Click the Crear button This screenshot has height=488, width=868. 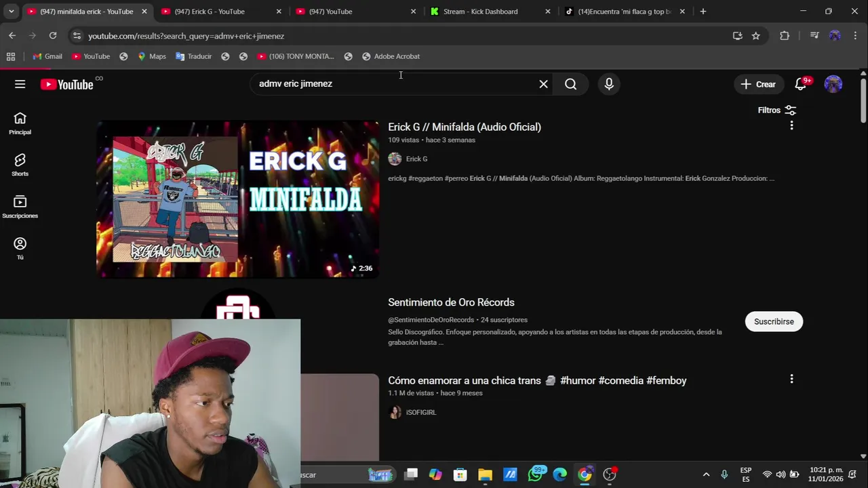point(758,84)
